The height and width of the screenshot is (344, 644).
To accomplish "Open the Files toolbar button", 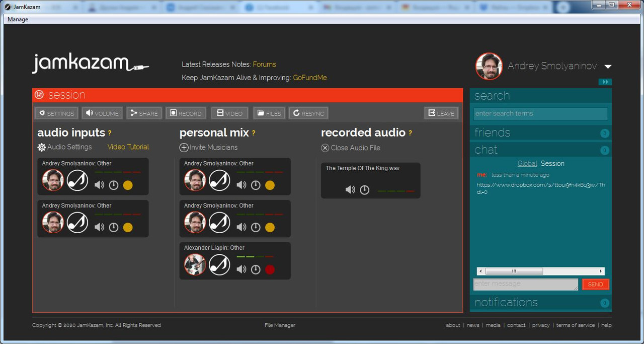I will tap(269, 113).
